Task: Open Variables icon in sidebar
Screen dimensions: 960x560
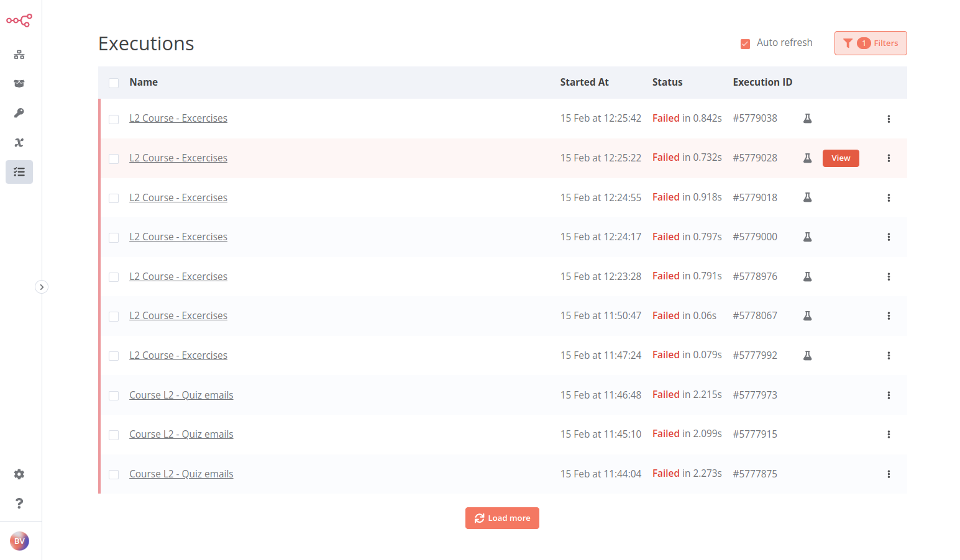Action: [x=19, y=142]
